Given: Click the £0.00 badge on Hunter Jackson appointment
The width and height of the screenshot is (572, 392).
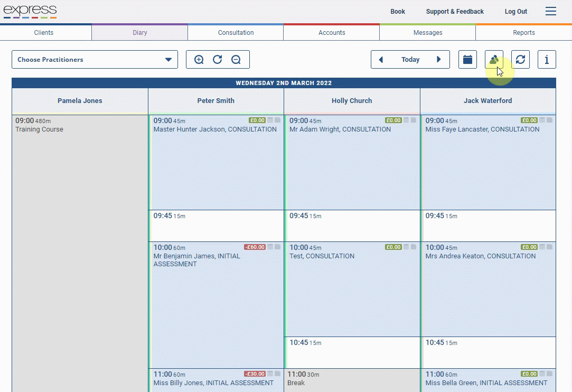Looking at the screenshot, I should (x=257, y=120).
